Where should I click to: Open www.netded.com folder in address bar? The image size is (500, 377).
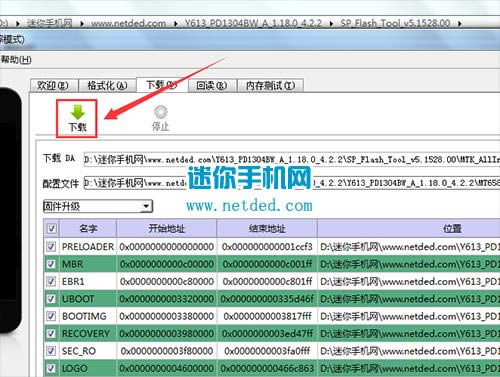[129, 23]
